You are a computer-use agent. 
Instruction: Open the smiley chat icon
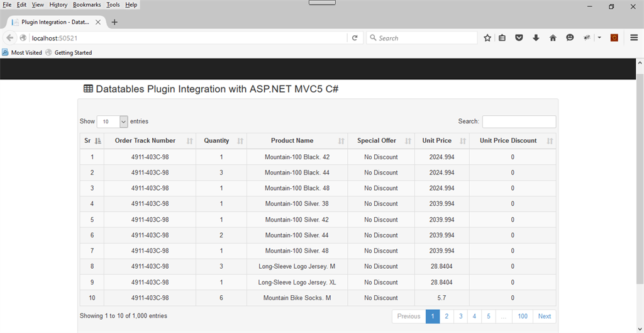click(x=570, y=38)
